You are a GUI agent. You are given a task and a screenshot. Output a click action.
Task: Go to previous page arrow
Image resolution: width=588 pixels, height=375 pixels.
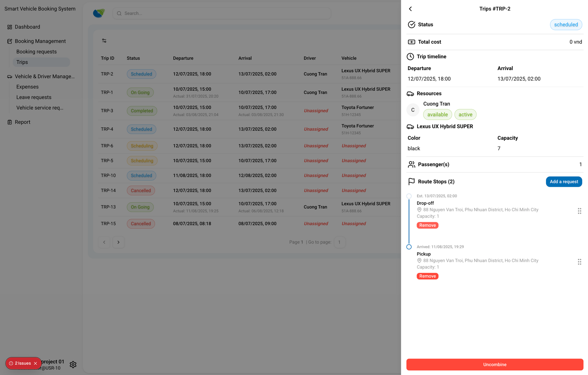pyautogui.click(x=104, y=242)
